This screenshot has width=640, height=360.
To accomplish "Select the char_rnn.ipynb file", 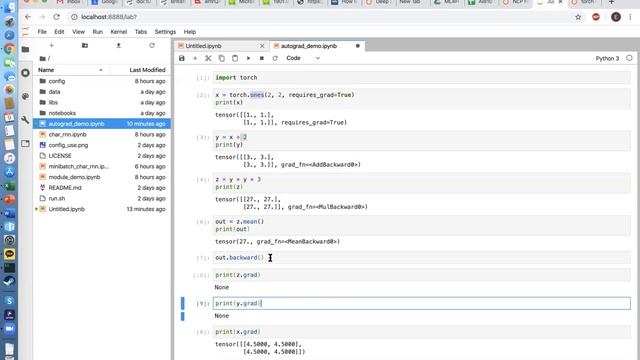I will (102, 134).
